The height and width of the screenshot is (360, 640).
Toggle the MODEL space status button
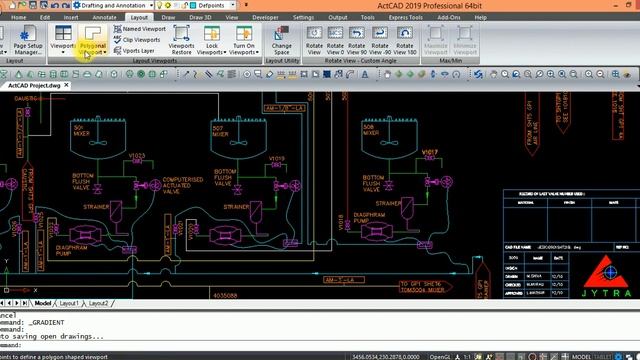pyautogui.click(x=581, y=357)
